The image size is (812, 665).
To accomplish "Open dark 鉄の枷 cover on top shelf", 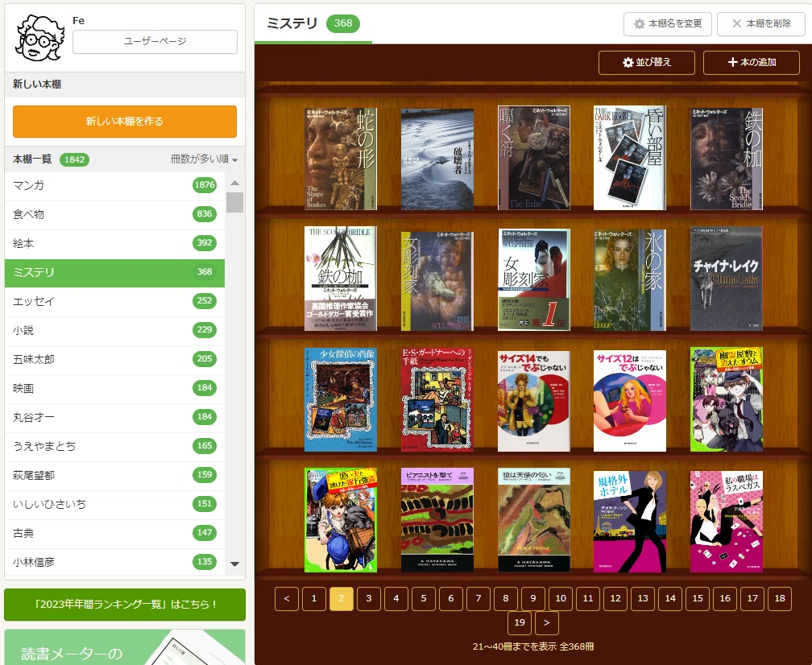I will click(727, 159).
